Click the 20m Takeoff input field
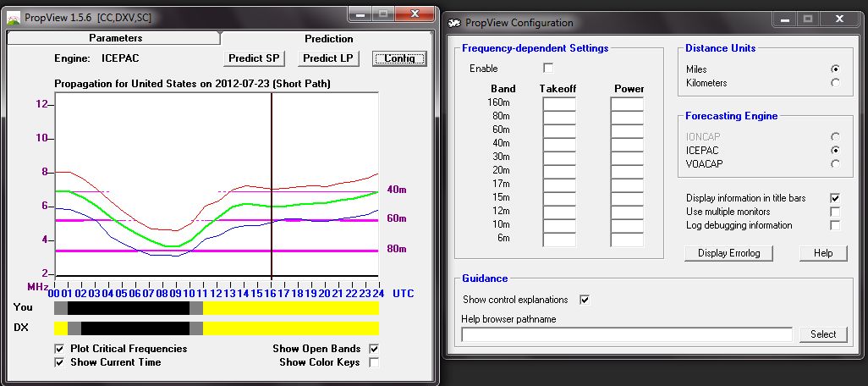This screenshot has height=386, width=868. [x=559, y=172]
